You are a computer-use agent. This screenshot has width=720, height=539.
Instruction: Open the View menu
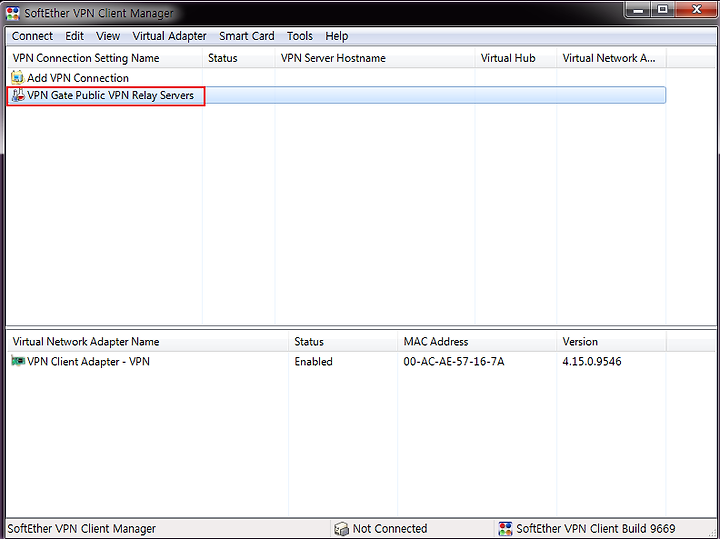tap(108, 36)
